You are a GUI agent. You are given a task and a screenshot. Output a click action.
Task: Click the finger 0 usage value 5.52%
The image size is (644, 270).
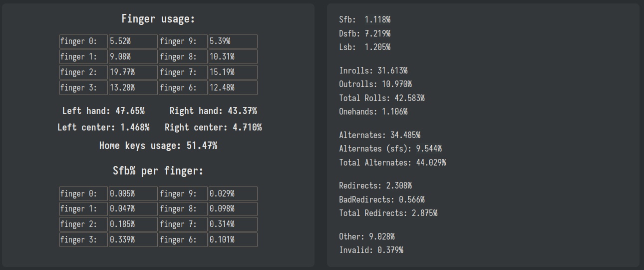(133, 41)
